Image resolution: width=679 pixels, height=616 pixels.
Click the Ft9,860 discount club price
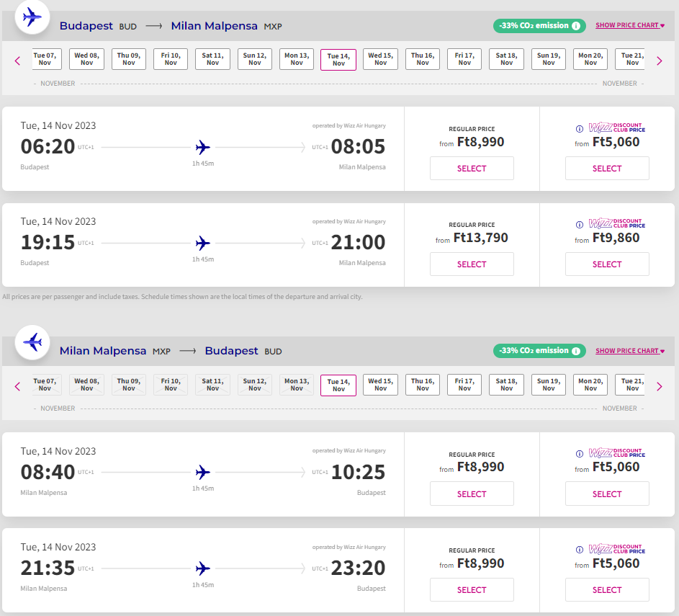point(616,238)
